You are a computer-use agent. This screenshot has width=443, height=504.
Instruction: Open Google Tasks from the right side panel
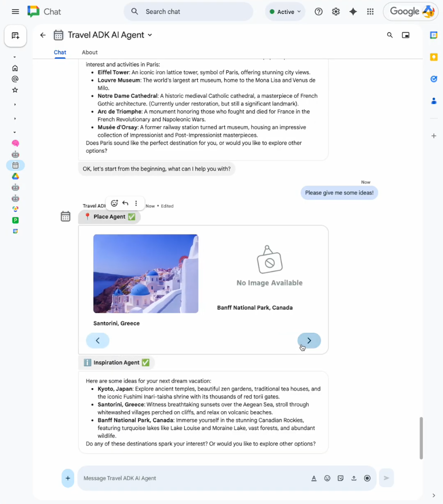point(434,79)
